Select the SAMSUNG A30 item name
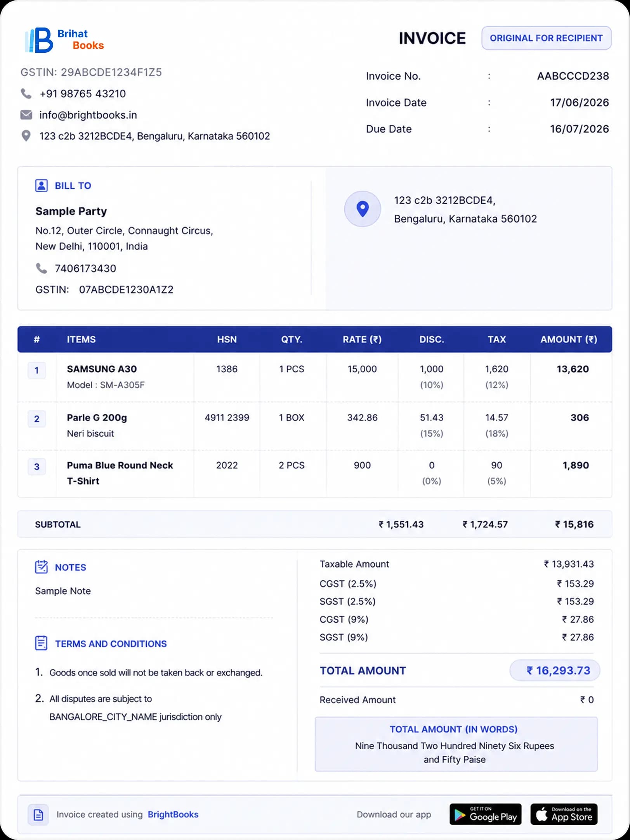Image resolution: width=630 pixels, height=840 pixels. pyautogui.click(x=102, y=369)
